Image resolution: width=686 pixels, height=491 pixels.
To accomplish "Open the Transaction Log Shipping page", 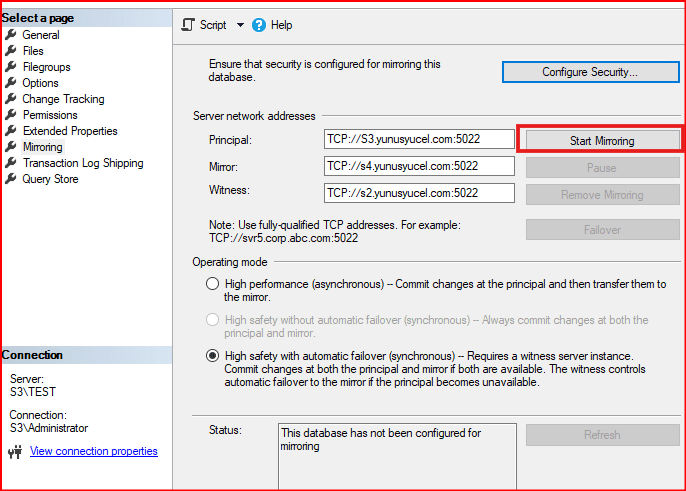I will pos(83,163).
